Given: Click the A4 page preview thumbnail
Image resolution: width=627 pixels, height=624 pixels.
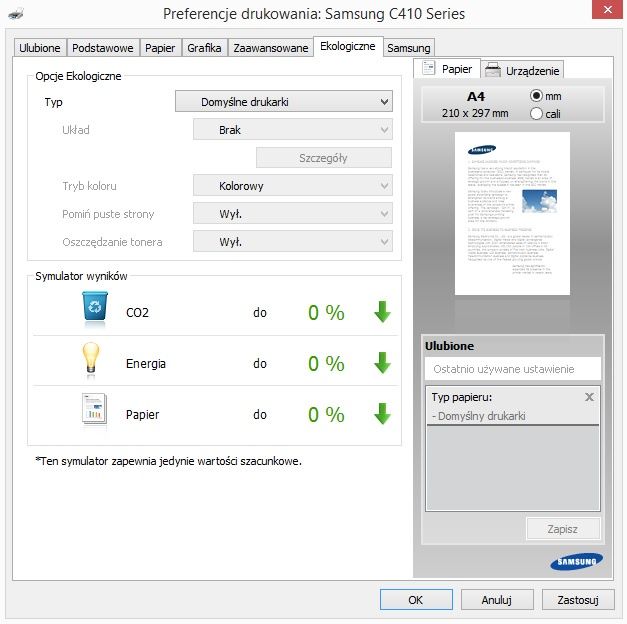Looking at the screenshot, I should [x=512, y=214].
